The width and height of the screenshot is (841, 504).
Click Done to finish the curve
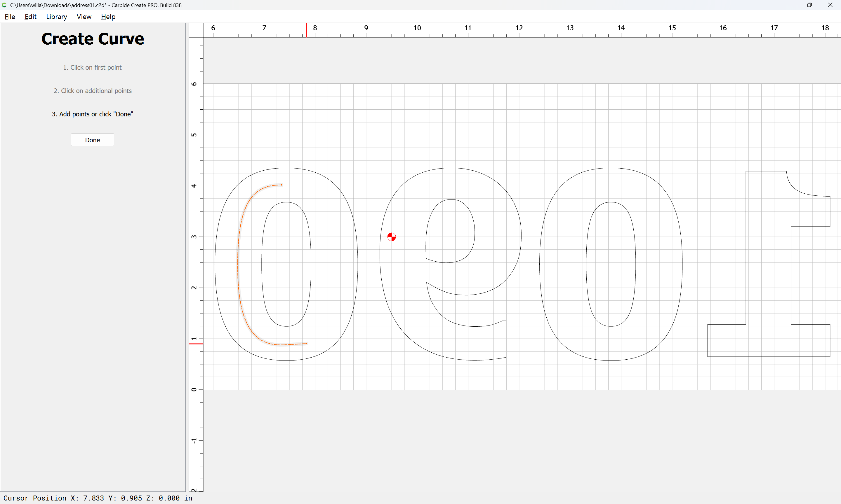pos(93,140)
